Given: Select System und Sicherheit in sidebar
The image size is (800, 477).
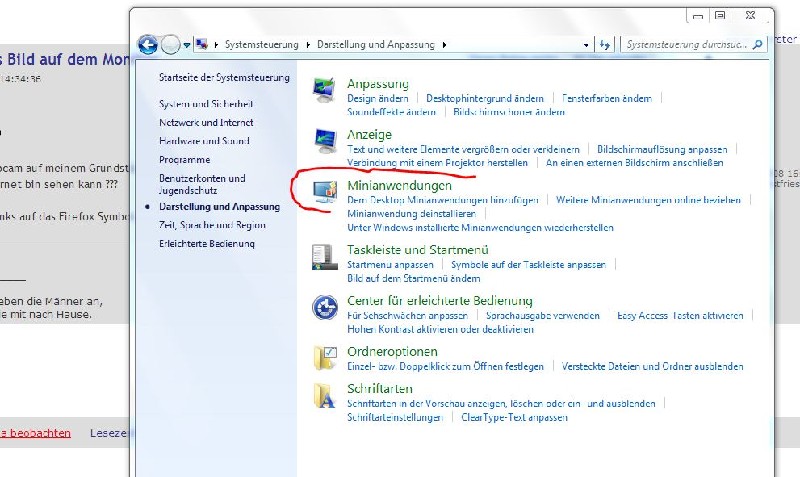Looking at the screenshot, I should click(205, 104).
